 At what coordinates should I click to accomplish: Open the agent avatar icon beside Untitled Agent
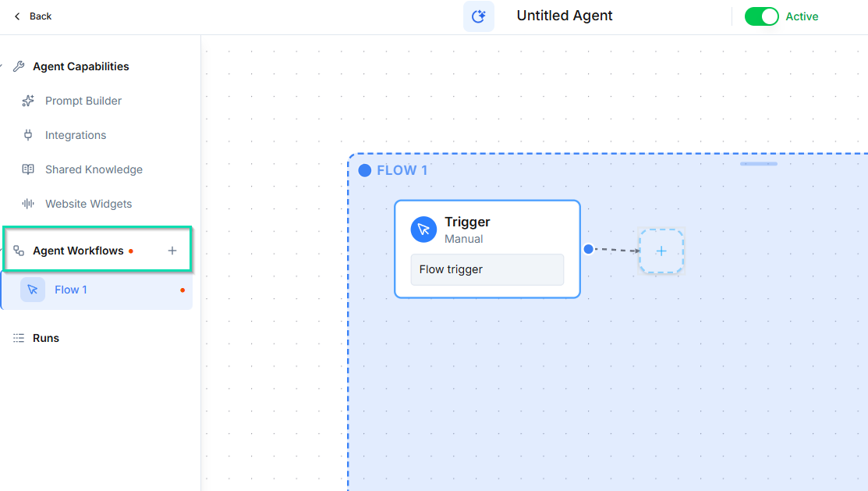tap(478, 16)
